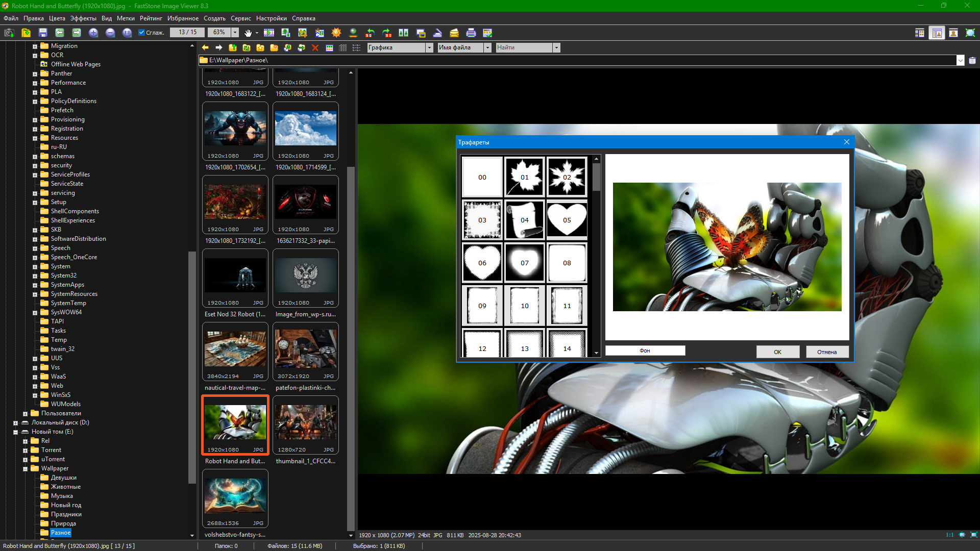Toggle the Сглаж. smoothing checkbox
Viewport: 980px width, 551px height.
[x=142, y=33]
